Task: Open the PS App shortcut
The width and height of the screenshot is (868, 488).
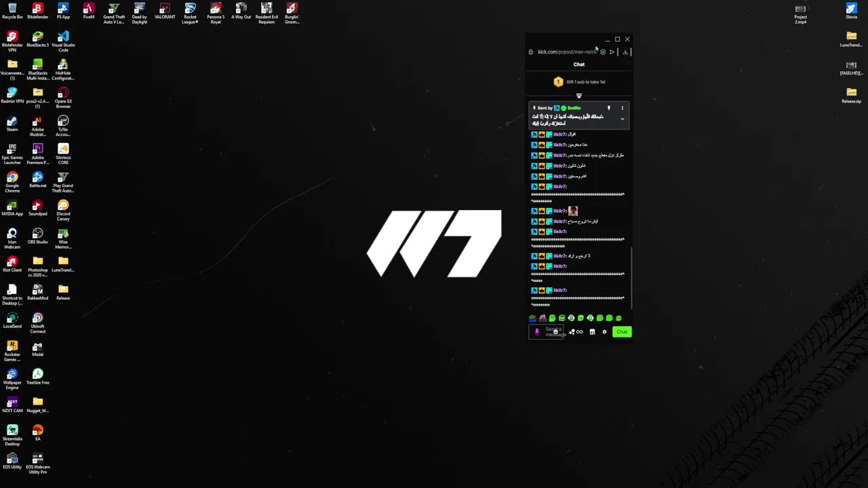Action: tap(63, 12)
